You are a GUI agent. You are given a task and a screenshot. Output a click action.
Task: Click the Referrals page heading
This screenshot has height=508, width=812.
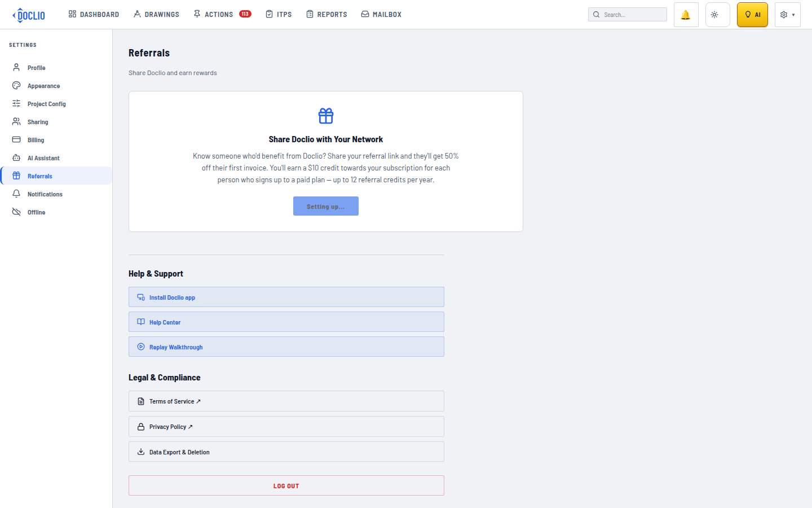point(149,53)
